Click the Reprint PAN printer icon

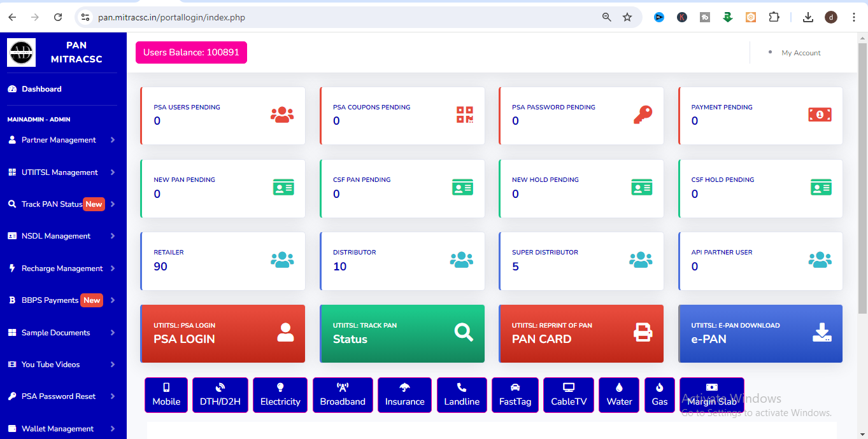[x=643, y=332]
